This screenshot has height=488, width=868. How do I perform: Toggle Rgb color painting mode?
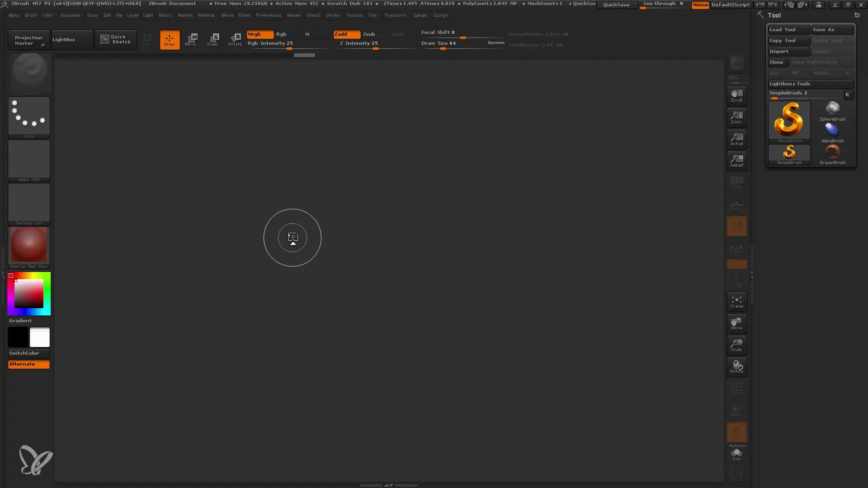(281, 33)
